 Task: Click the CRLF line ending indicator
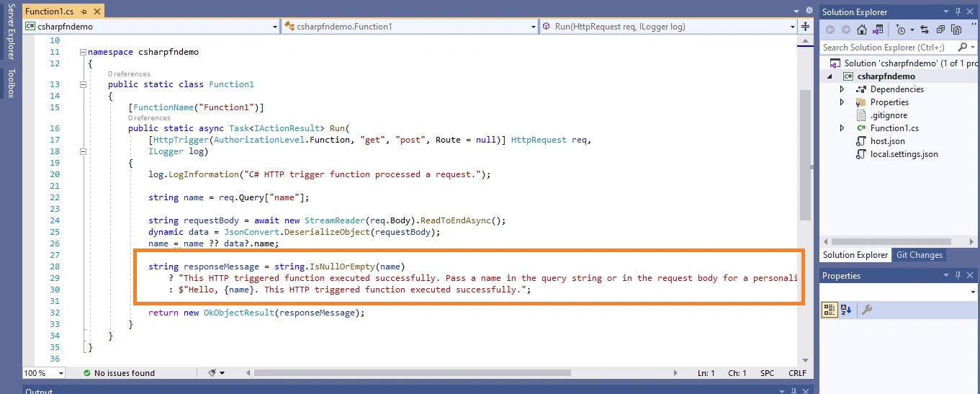[x=797, y=373]
